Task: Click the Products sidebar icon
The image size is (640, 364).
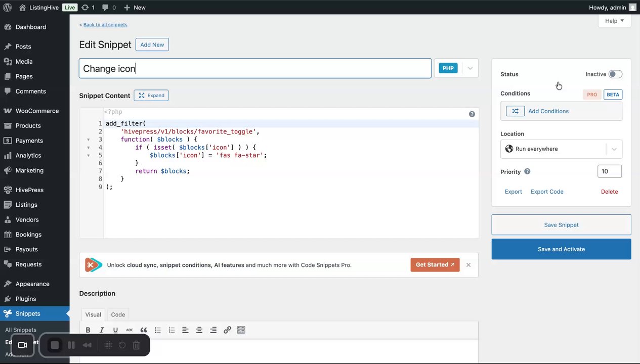Action: click(8, 125)
